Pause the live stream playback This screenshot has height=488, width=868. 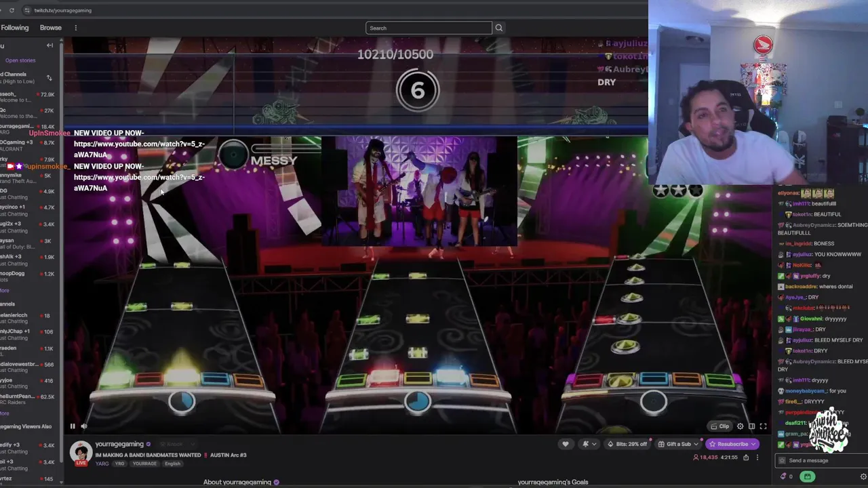coord(73,426)
